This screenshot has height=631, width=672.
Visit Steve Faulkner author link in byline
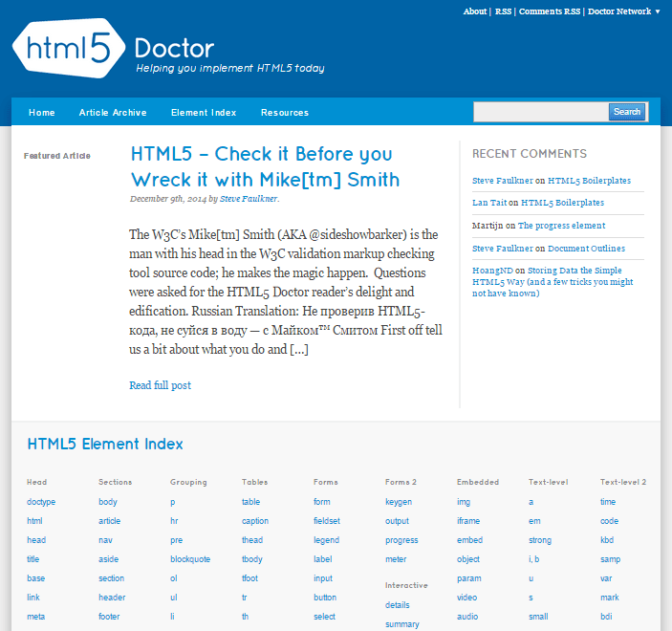pos(249,199)
